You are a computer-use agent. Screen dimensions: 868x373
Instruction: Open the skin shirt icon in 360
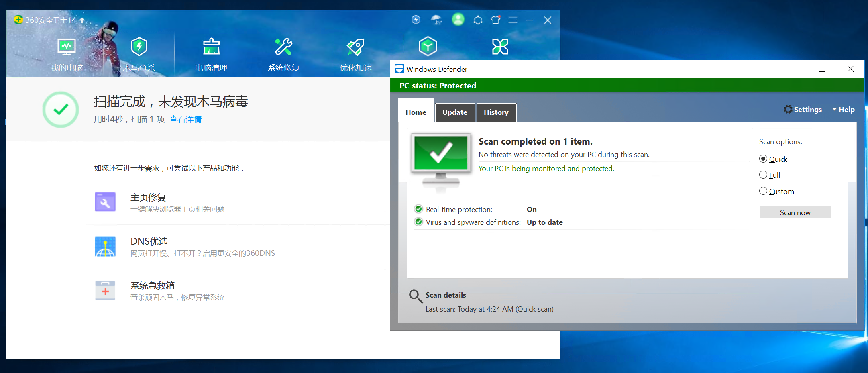click(x=495, y=20)
